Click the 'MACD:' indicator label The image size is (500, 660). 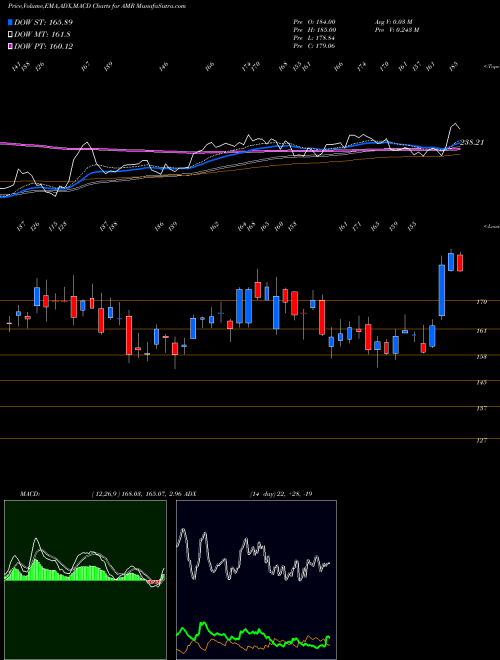pos(29,494)
